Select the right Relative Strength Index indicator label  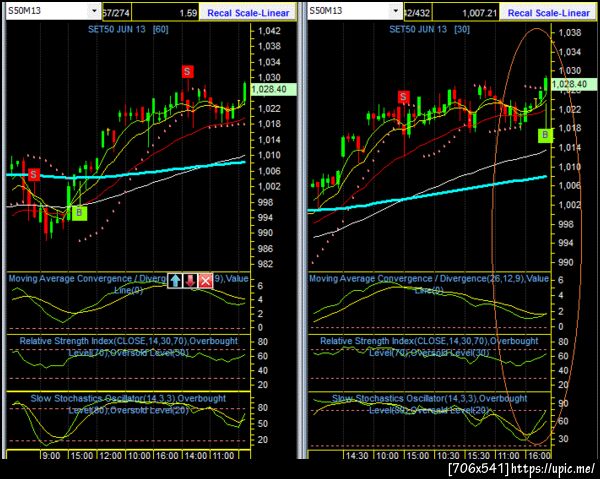pyautogui.click(x=429, y=346)
